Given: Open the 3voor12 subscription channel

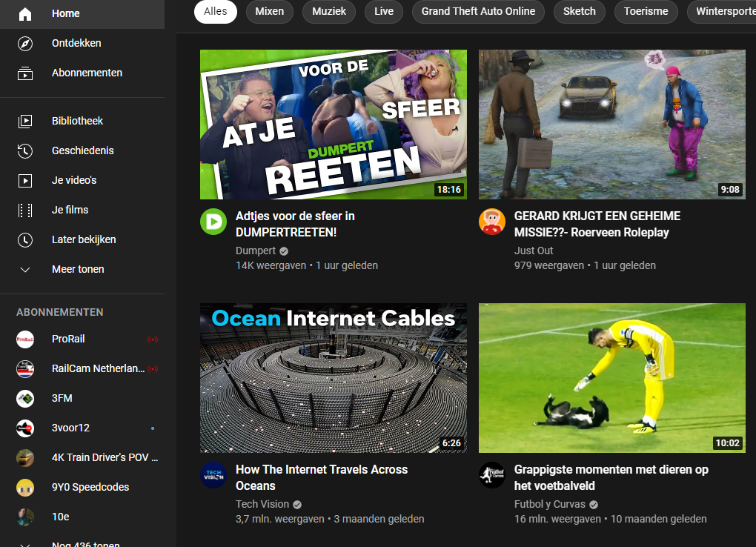Looking at the screenshot, I should [x=70, y=428].
